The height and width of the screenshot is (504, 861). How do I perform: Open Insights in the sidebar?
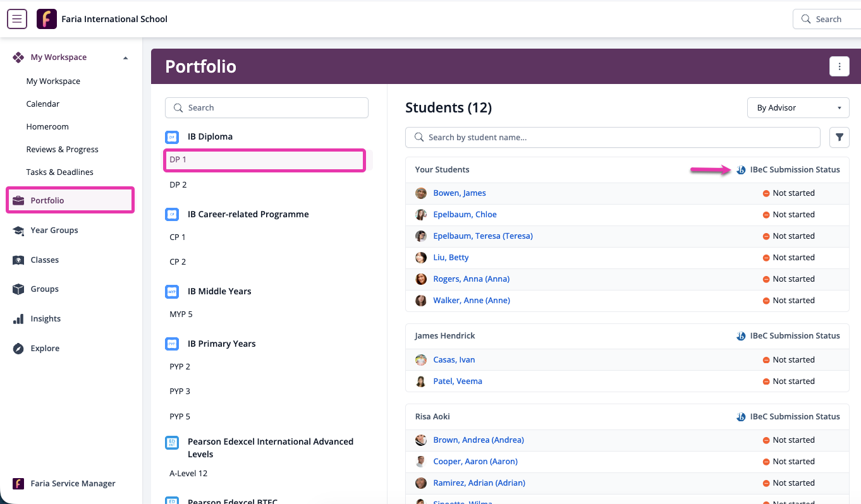click(46, 319)
